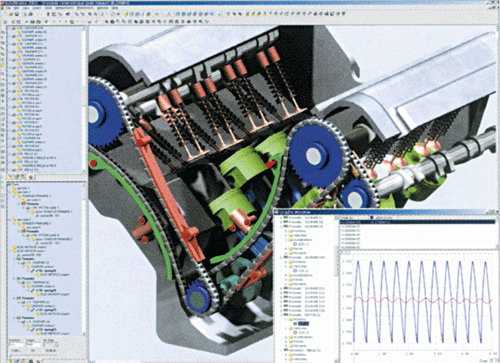The height and width of the screenshot is (363, 500).
Task: Check the curve box under the Accelerations folder
Action: tap(295, 244)
